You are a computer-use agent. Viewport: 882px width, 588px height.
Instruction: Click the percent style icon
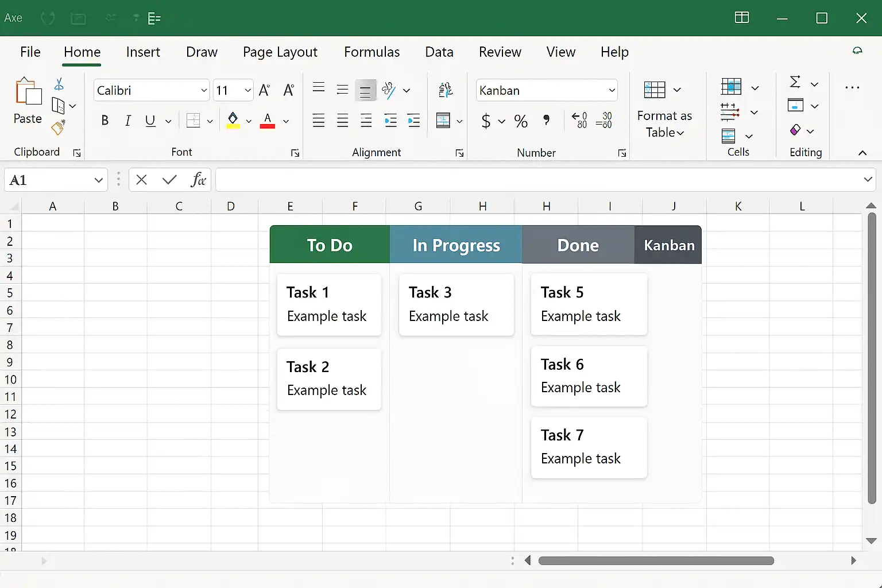521,121
